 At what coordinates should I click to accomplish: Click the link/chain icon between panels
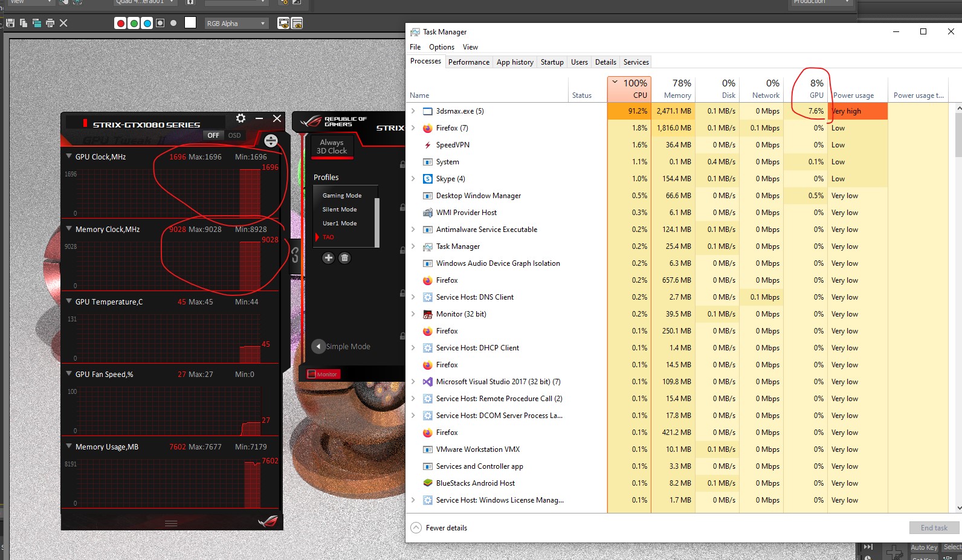point(295,254)
